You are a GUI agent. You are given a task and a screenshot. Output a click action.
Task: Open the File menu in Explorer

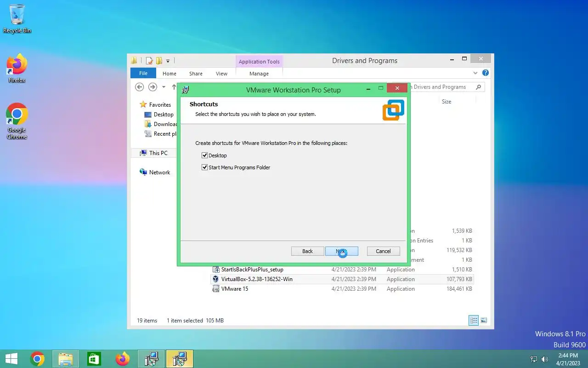coord(143,73)
